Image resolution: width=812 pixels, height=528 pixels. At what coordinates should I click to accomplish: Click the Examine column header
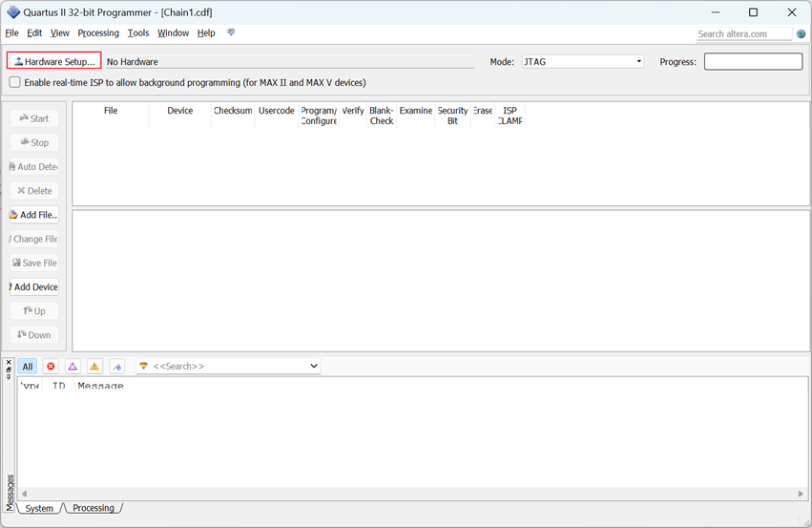pyautogui.click(x=416, y=115)
